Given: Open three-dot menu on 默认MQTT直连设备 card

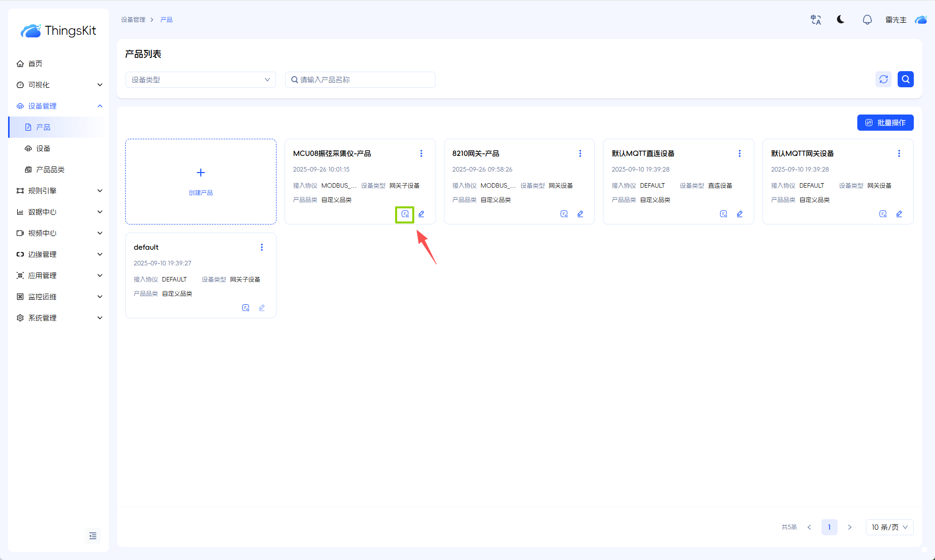Looking at the screenshot, I should tap(739, 153).
